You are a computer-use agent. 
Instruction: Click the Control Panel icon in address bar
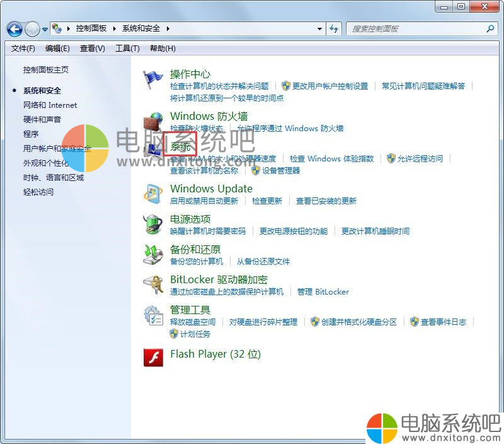coord(57,28)
